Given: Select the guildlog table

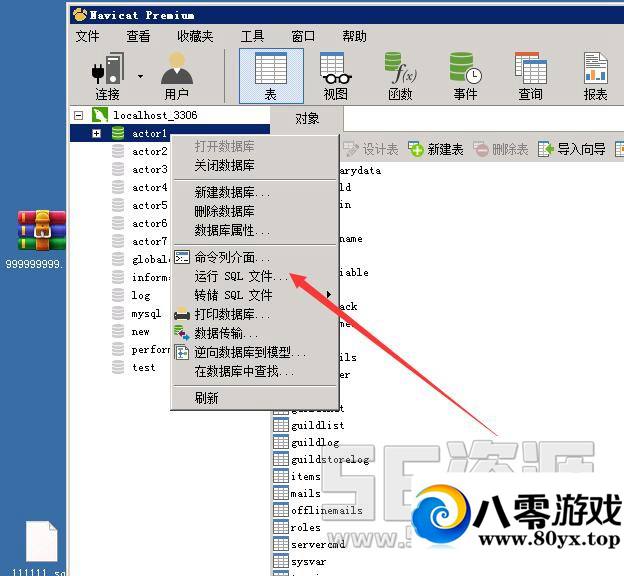Looking at the screenshot, I should pyautogui.click(x=315, y=443).
